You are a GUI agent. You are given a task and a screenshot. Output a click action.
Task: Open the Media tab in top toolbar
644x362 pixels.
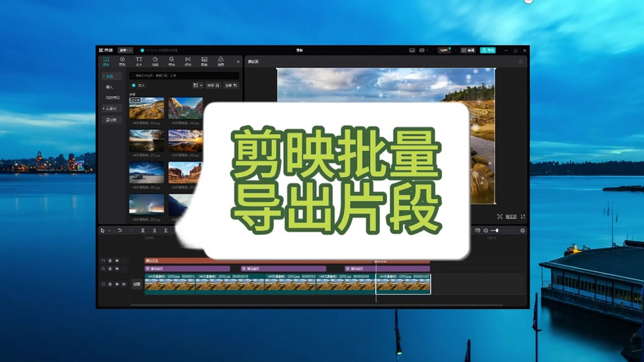point(106,61)
